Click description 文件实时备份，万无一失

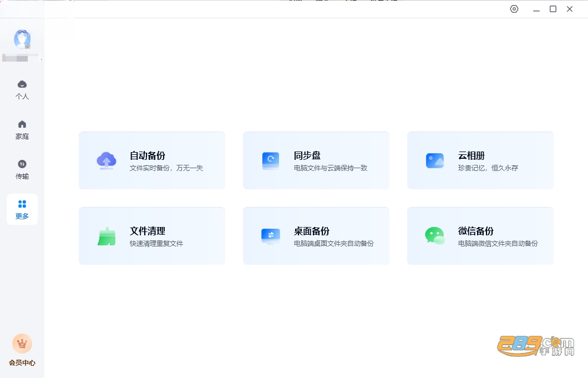pos(166,168)
